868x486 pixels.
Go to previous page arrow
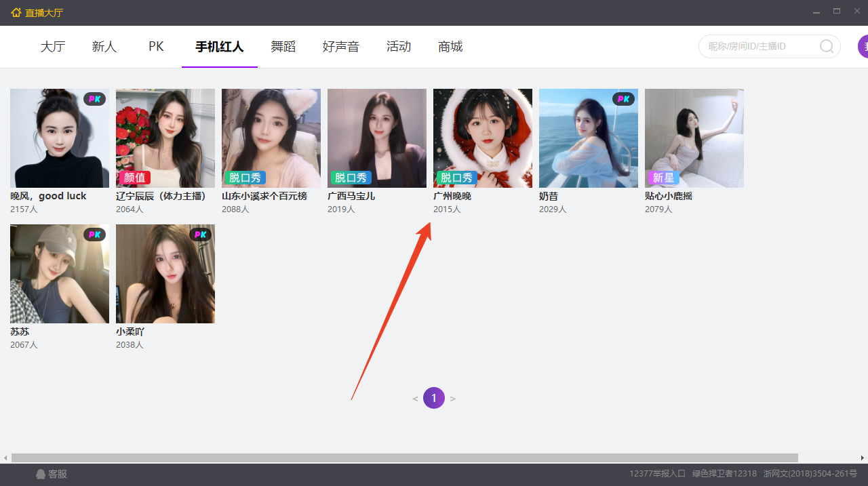coord(415,399)
